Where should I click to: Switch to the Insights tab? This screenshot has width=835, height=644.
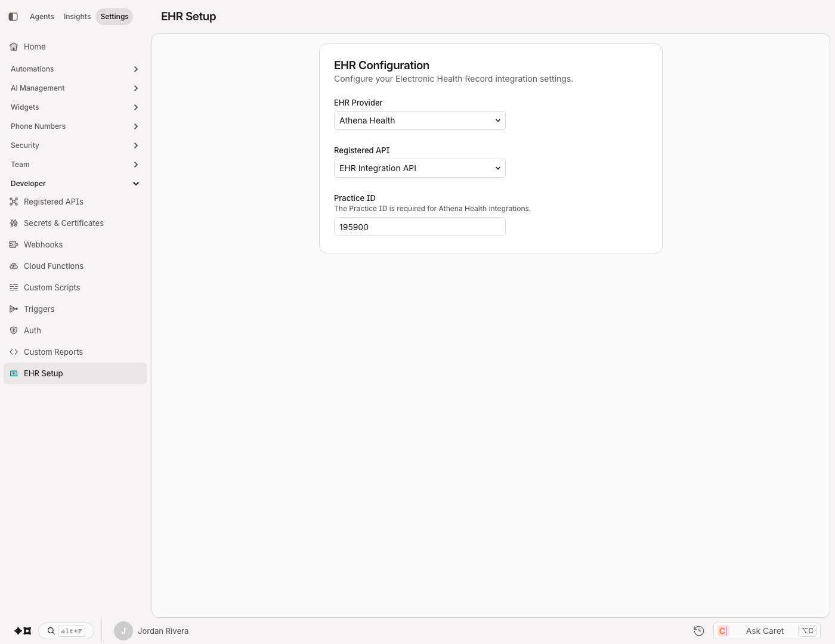tap(77, 17)
